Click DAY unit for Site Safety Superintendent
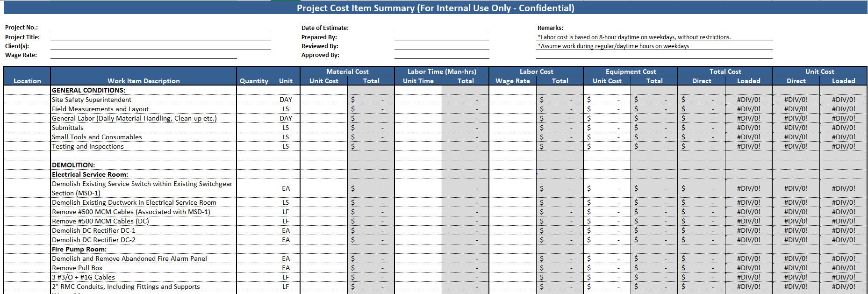The image size is (868, 294). (286, 100)
